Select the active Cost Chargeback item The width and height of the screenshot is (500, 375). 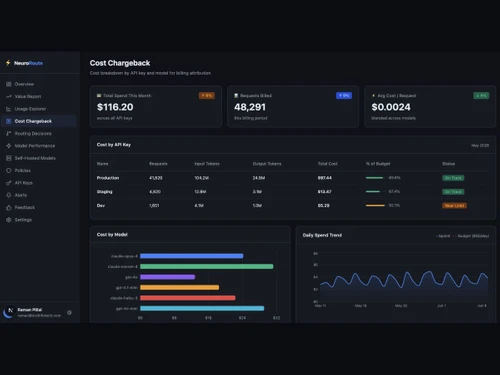pos(39,121)
